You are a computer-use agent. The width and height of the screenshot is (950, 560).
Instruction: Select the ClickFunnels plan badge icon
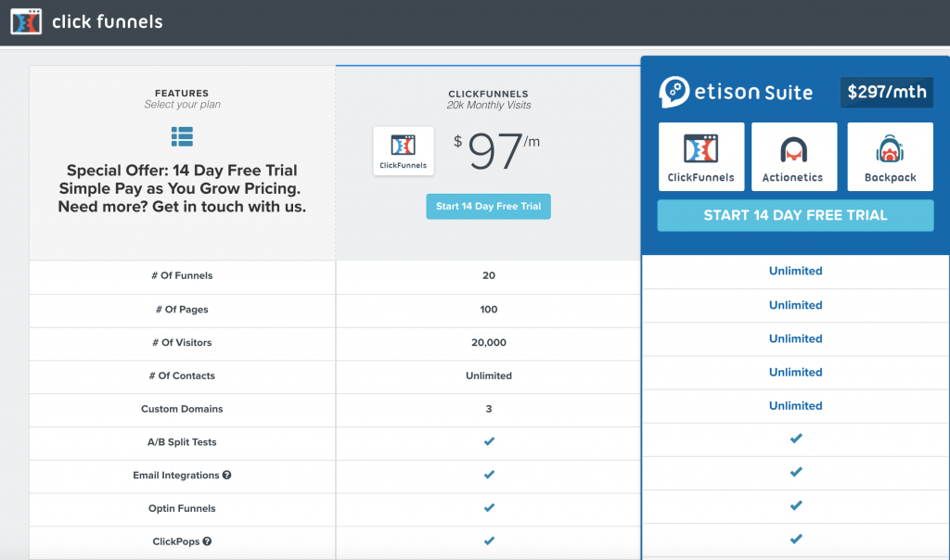click(404, 151)
